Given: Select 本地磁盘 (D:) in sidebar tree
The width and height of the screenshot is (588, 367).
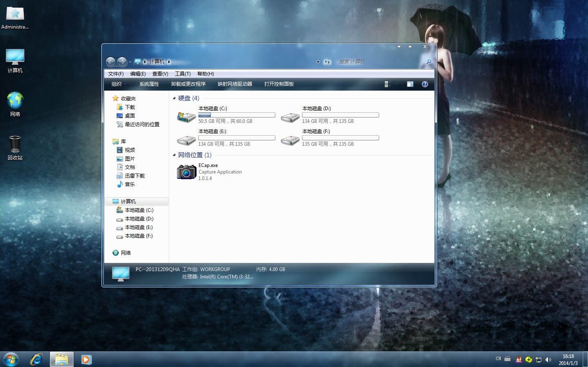Looking at the screenshot, I should coord(135,218).
